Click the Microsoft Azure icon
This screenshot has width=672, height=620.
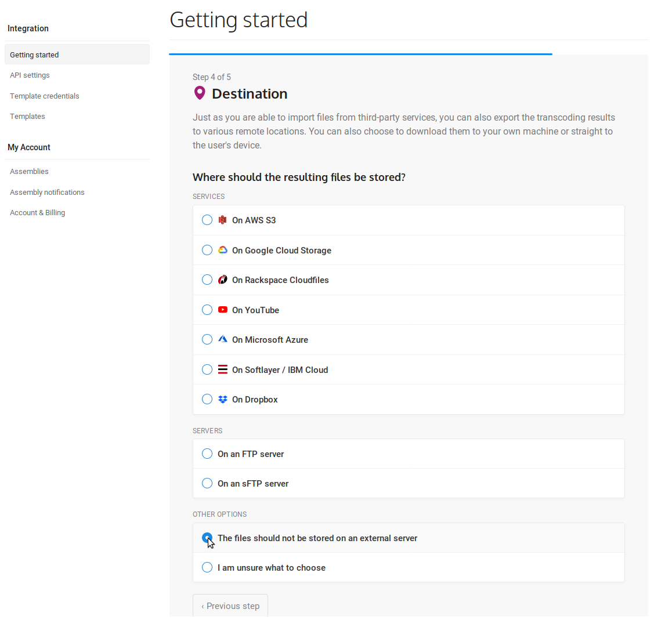[x=222, y=339]
